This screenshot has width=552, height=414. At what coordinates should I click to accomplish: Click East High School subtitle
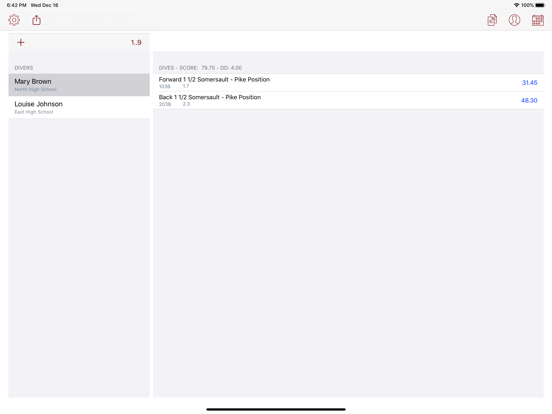coord(34,112)
